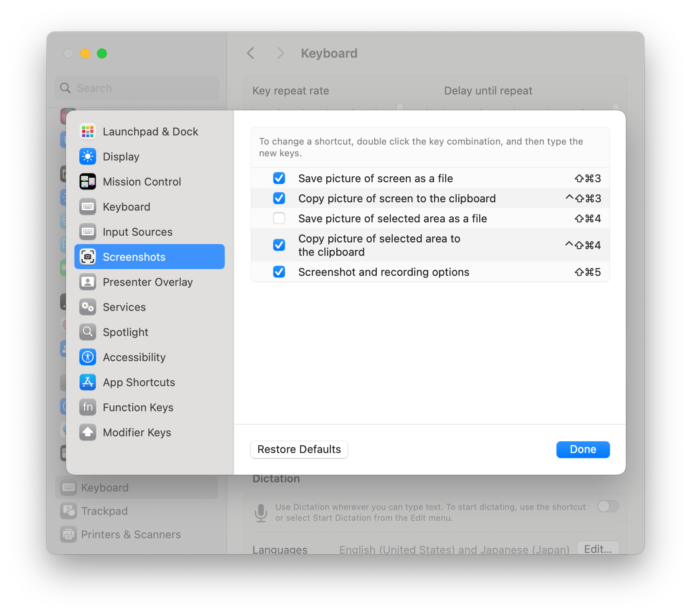
Task: Select Launchpad & Dock in the sidebar
Action: (x=150, y=131)
